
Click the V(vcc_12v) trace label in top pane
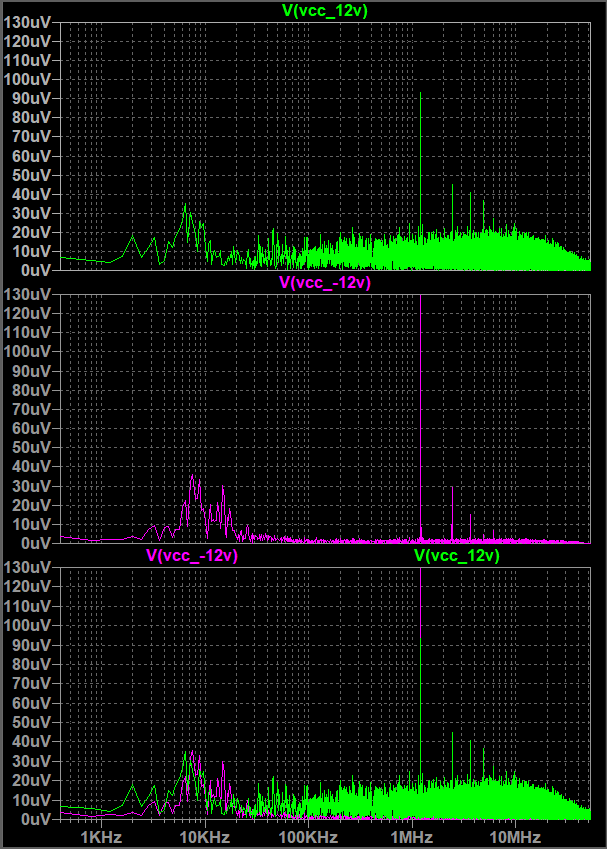[x=325, y=10]
